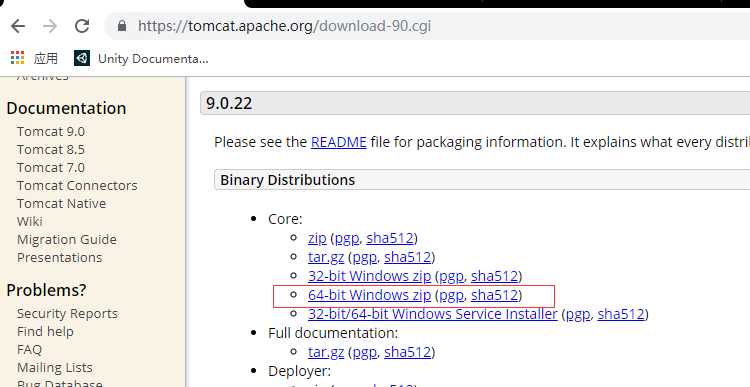
Task: Click the Problems? sidebar heading
Action: coord(46,290)
